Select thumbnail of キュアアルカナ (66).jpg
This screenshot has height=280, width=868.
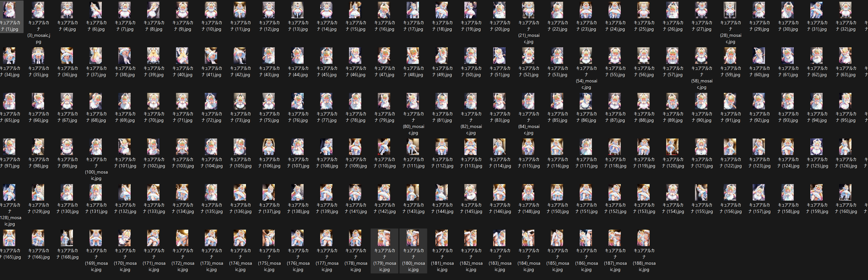click(x=38, y=101)
